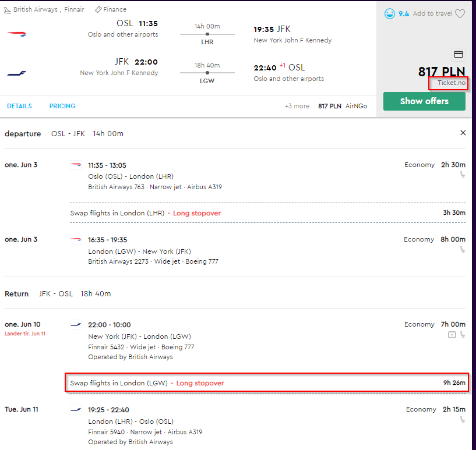Screen dimensions: 476x450
Task: Click the seat icon for the 19:25 - 22:40 flight
Action: (x=463, y=420)
